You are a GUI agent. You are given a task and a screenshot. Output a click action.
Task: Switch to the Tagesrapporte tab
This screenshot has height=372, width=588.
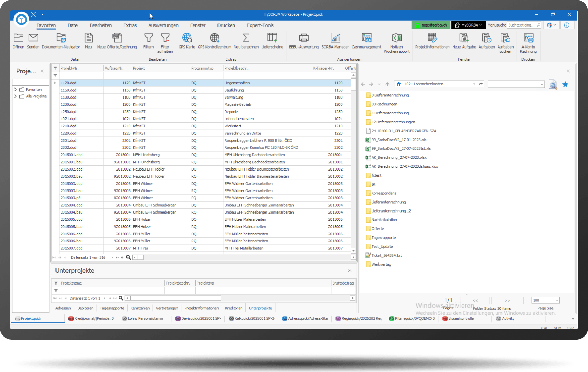point(112,308)
